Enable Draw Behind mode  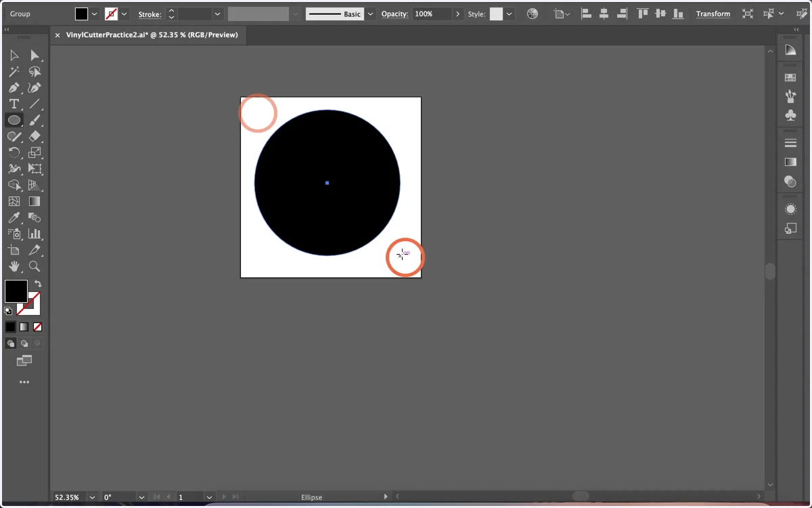pos(24,343)
